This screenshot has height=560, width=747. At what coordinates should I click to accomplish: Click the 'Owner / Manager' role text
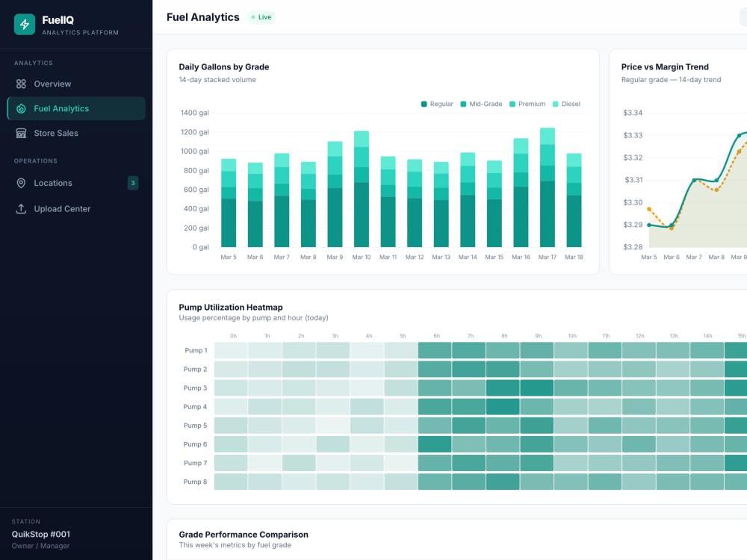coord(40,547)
